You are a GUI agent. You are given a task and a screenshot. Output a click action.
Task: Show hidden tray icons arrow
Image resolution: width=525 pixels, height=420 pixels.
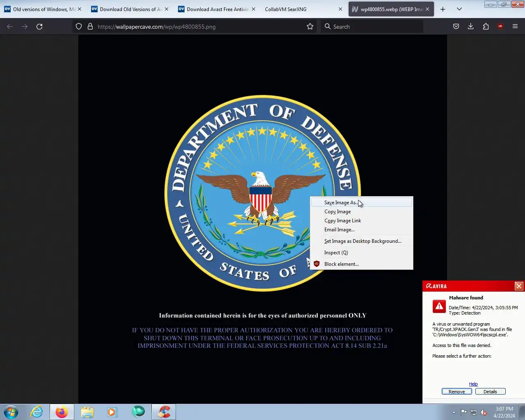[454, 412]
